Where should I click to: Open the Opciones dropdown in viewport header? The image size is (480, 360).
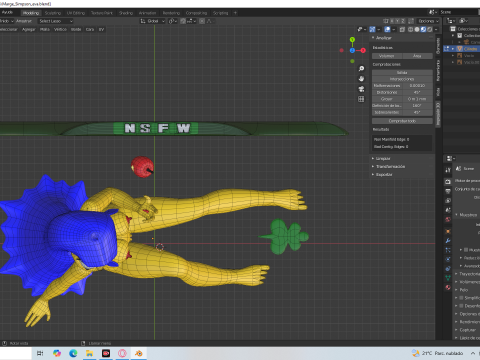tap(428, 21)
